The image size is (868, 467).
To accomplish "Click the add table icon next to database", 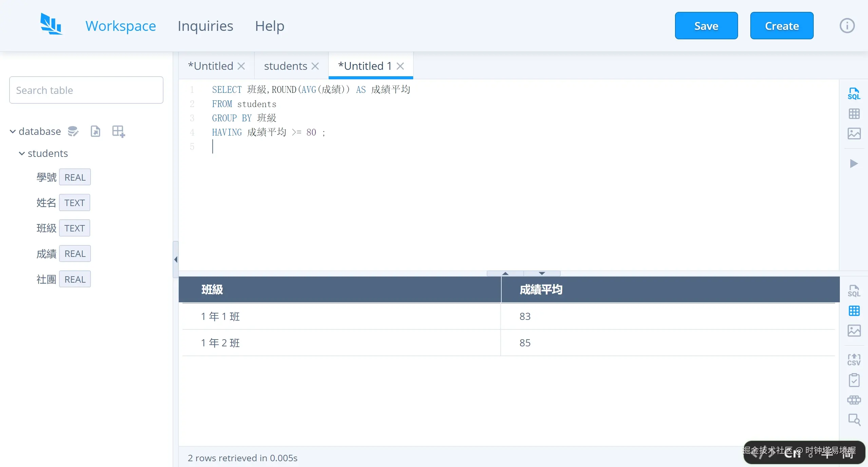I will (117, 131).
